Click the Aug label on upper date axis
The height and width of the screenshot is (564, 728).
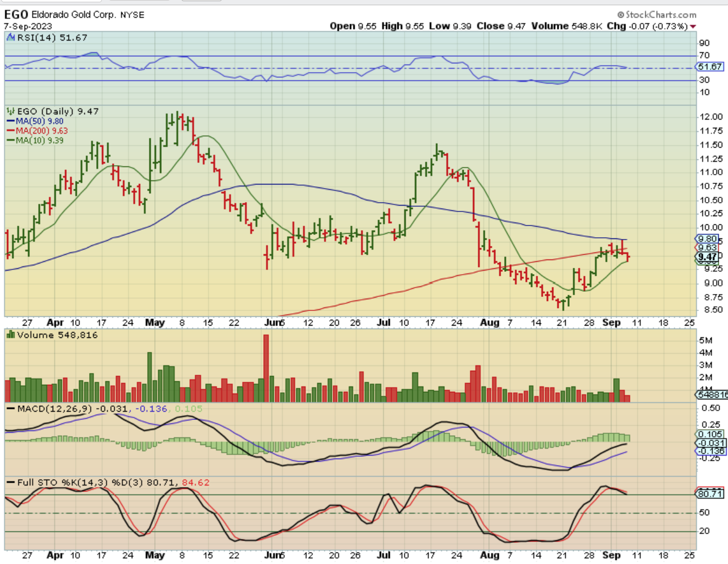[x=489, y=323]
